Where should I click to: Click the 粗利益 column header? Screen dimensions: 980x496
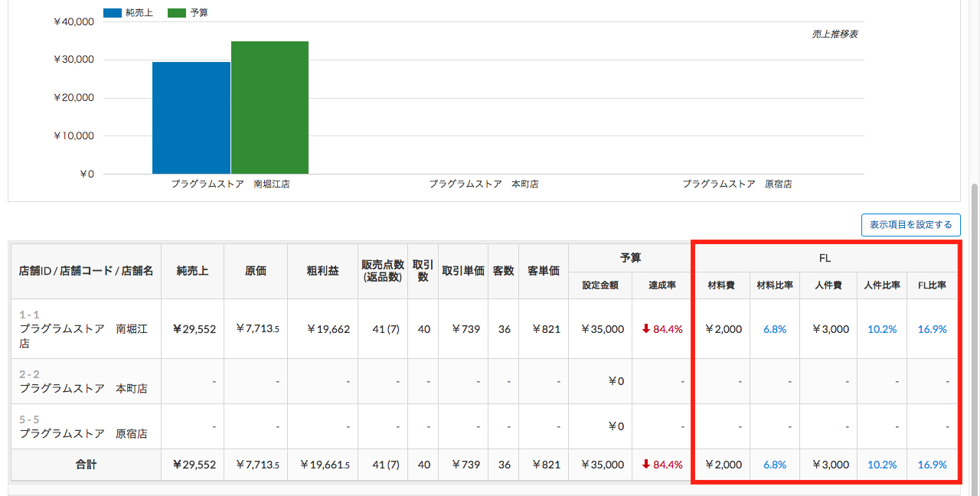pos(322,271)
